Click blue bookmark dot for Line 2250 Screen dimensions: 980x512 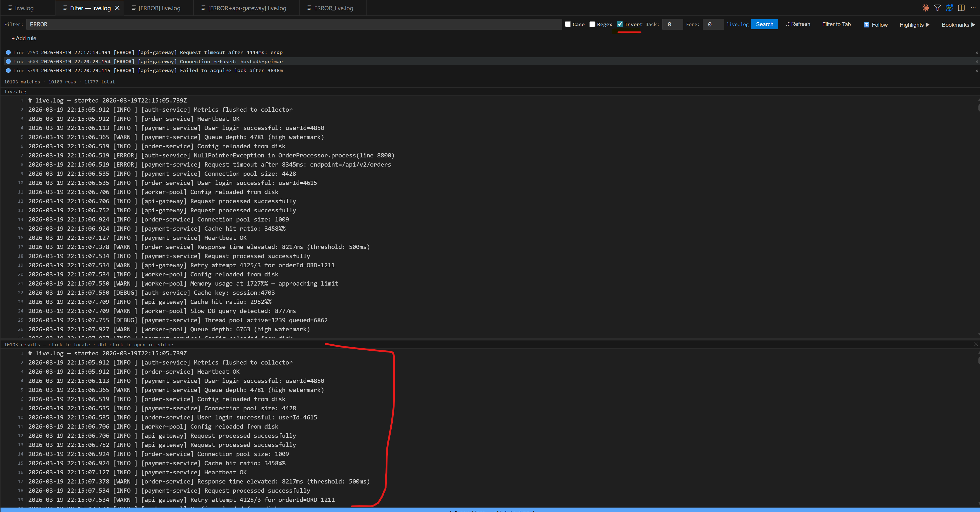[x=8, y=53]
